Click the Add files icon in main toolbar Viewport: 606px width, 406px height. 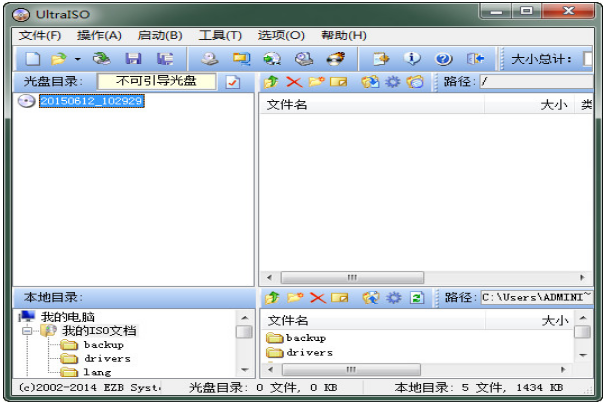(x=381, y=59)
